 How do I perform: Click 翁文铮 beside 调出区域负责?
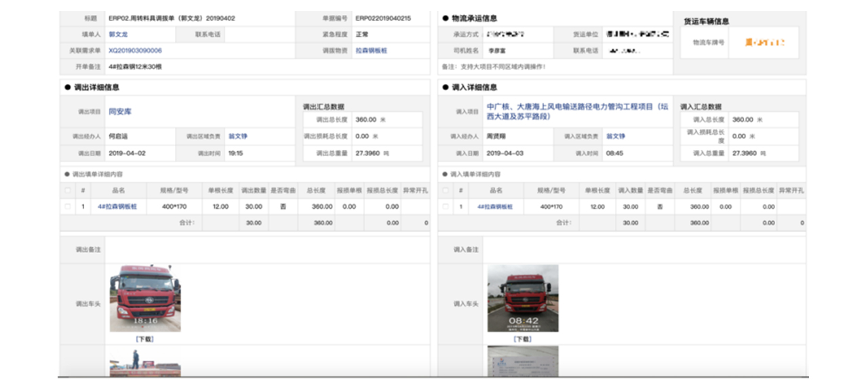coord(237,136)
